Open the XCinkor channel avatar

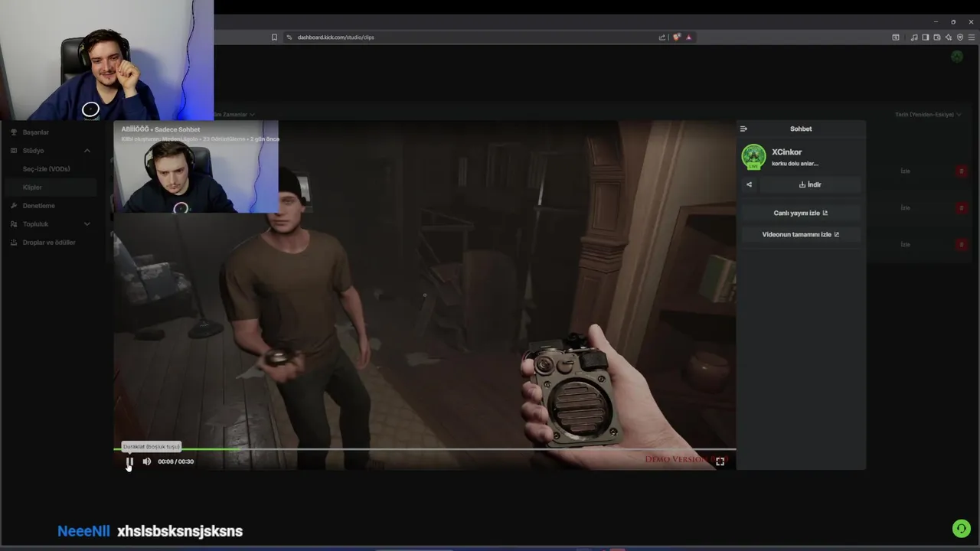tap(753, 156)
